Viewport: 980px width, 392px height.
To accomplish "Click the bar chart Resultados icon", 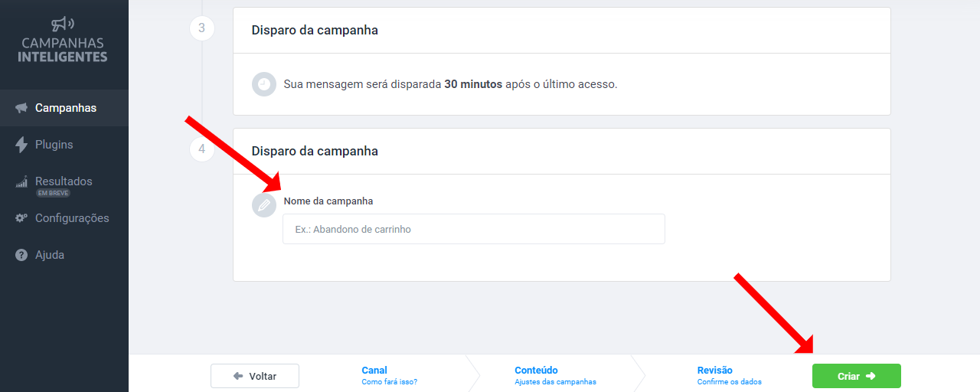I will 21,182.
